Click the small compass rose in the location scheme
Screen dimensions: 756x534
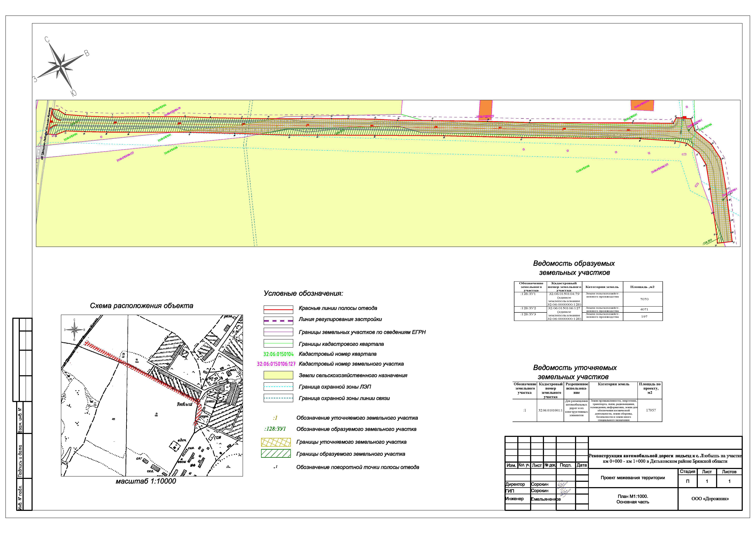tap(74, 329)
